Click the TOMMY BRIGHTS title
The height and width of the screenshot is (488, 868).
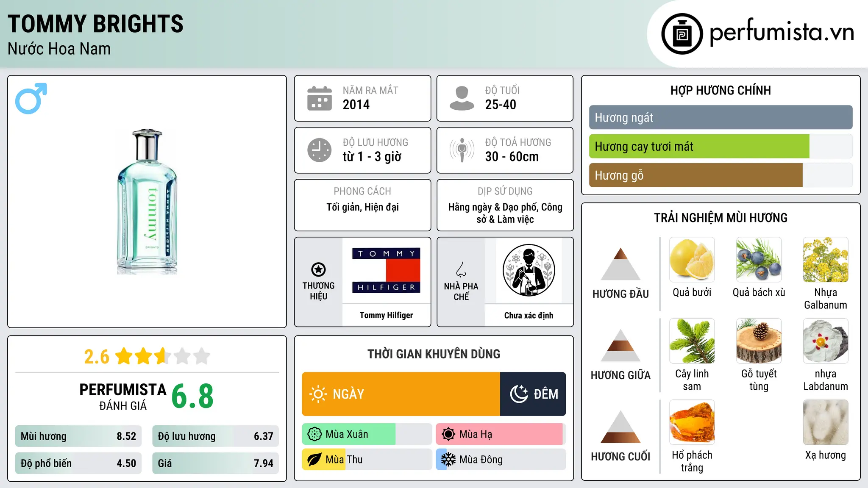(x=95, y=24)
